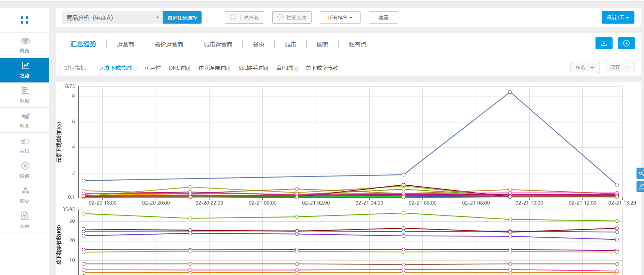This screenshot has width=644, height=275.
Task: Click the four-square grid menu icon
Action: pyautogui.click(x=25, y=20)
